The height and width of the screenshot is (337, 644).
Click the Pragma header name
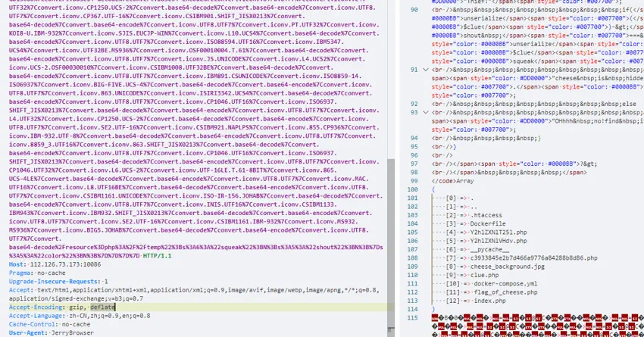[x=20, y=273]
